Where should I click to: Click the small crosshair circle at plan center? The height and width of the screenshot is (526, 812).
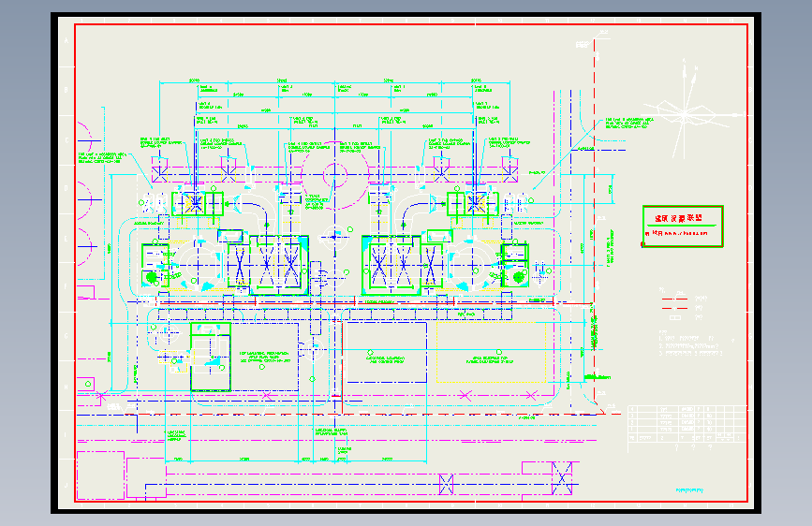point(334,237)
